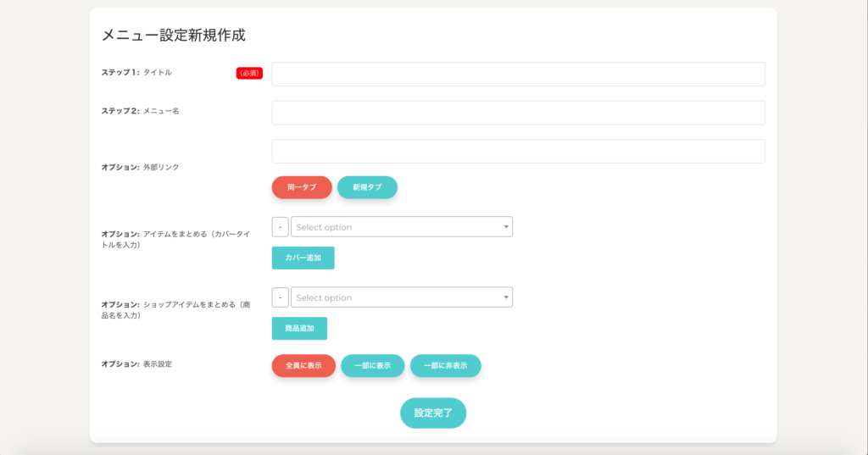Image resolution: width=868 pixels, height=455 pixels.
Task: Click the minus button in the cover row
Action: click(280, 227)
